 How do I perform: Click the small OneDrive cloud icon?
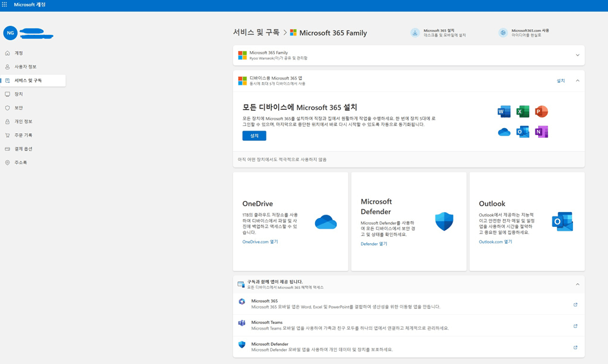click(504, 132)
